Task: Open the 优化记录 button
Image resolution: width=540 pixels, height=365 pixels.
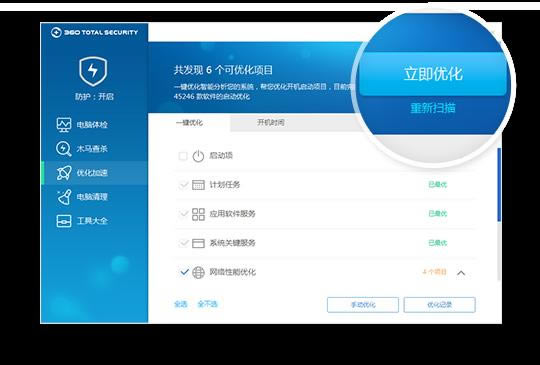Action: point(439,305)
